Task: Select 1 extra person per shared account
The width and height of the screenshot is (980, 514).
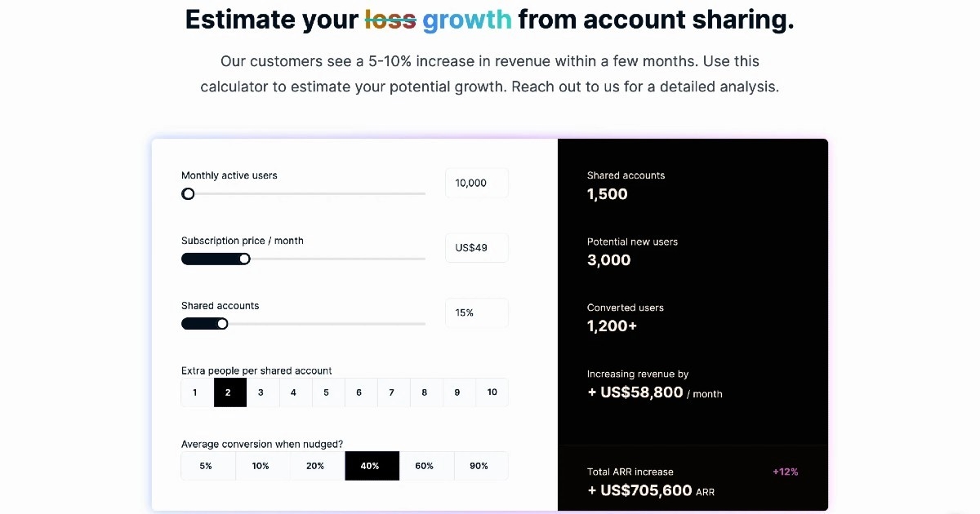Action: [195, 392]
